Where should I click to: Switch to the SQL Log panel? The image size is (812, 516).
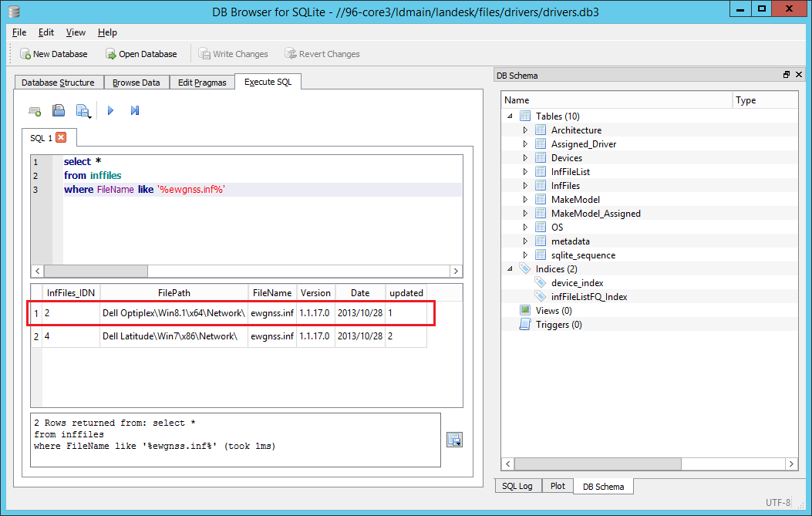tap(517, 486)
